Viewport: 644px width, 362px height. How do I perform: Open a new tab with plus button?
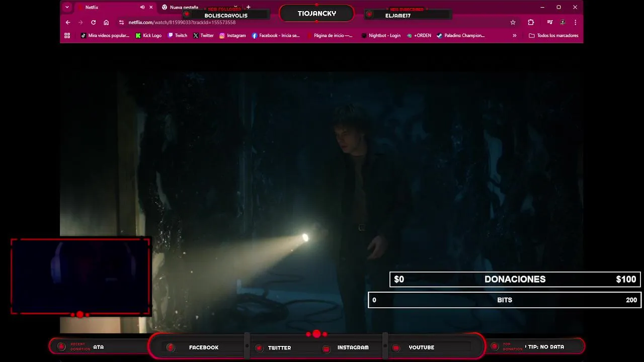[x=248, y=7]
